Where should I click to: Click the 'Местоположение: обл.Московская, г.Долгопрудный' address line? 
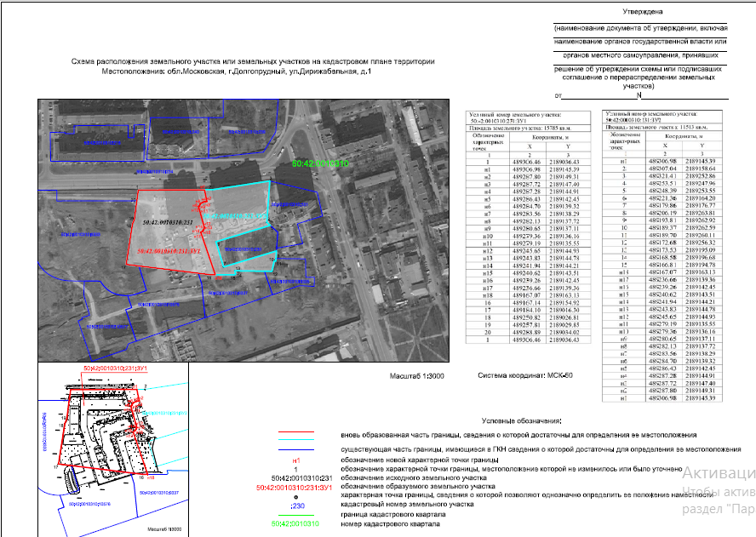237,71
